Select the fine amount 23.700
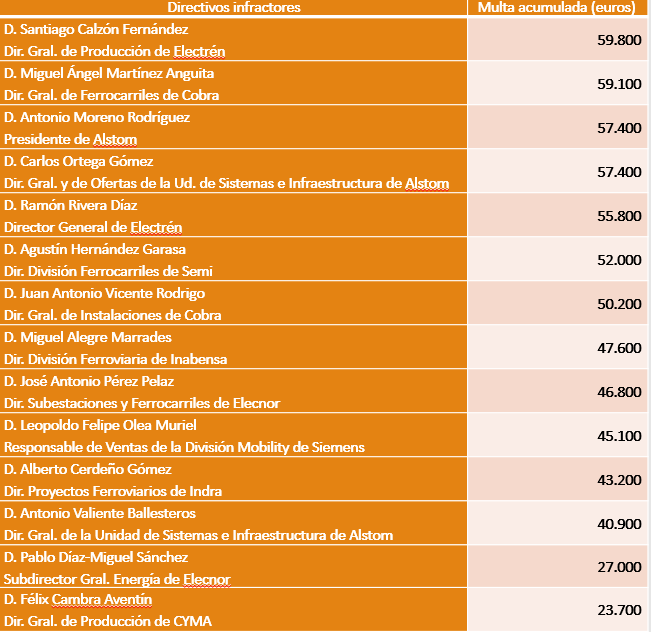This screenshot has height=632, width=651. click(619, 611)
